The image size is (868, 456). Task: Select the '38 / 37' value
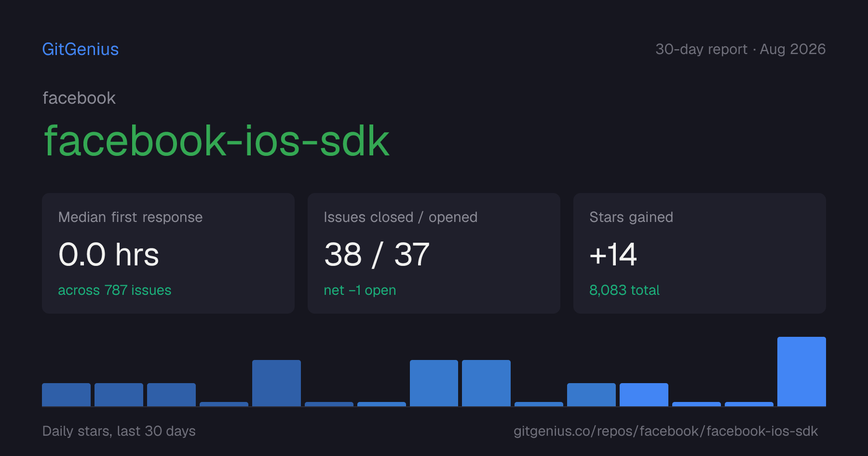coord(377,254)
